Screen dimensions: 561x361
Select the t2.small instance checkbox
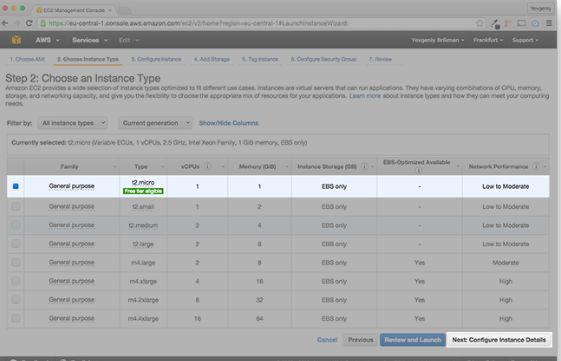point(15,206)
